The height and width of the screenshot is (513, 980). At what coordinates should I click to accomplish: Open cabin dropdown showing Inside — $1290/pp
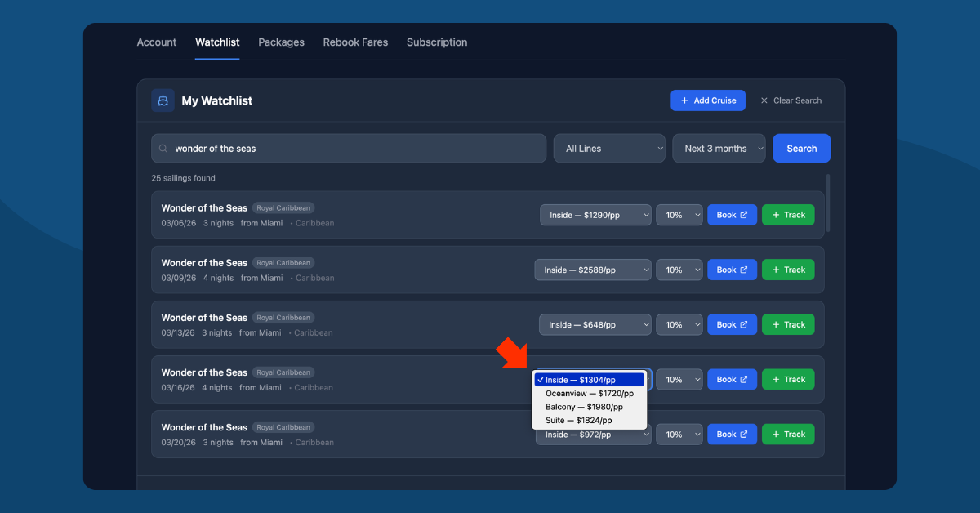(x=595, y=215)
